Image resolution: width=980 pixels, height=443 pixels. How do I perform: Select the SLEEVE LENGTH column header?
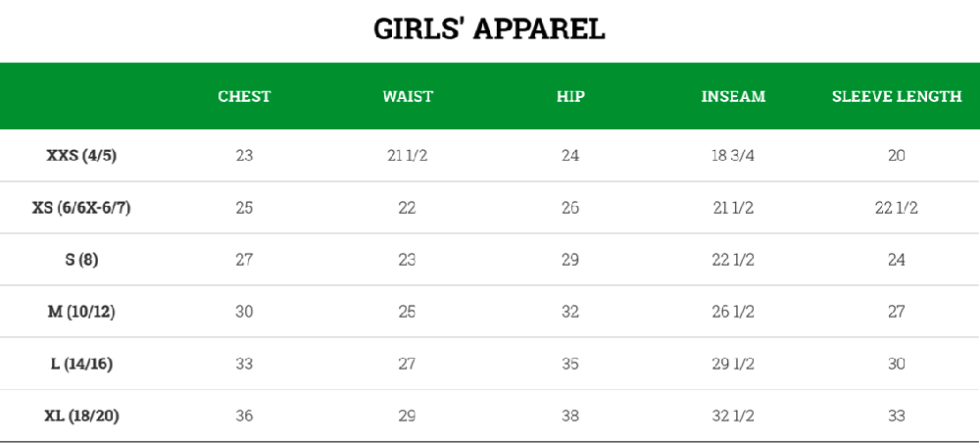tap(897, 97)
